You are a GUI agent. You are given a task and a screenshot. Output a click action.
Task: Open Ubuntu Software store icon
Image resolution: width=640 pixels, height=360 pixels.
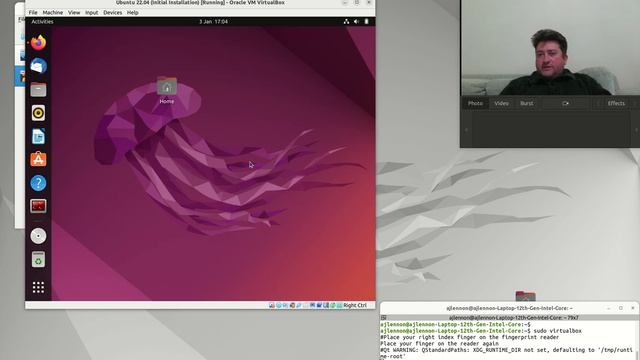coord(38,160)
